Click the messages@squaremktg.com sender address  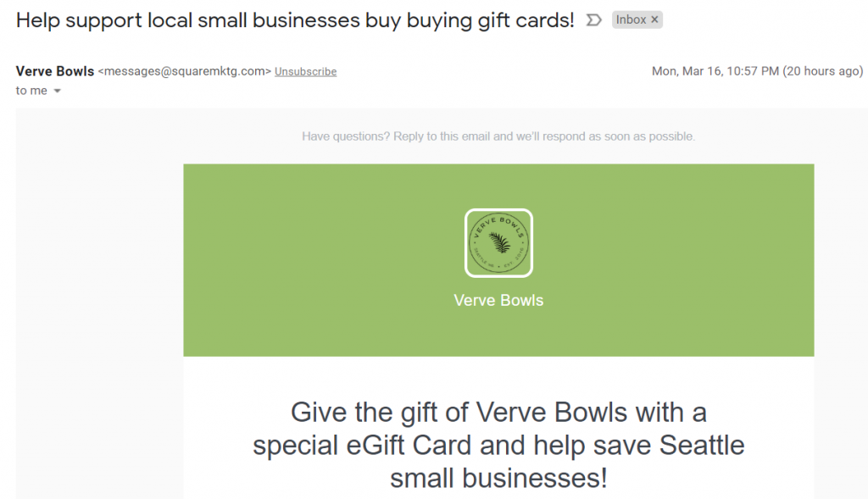coord(185,72)
